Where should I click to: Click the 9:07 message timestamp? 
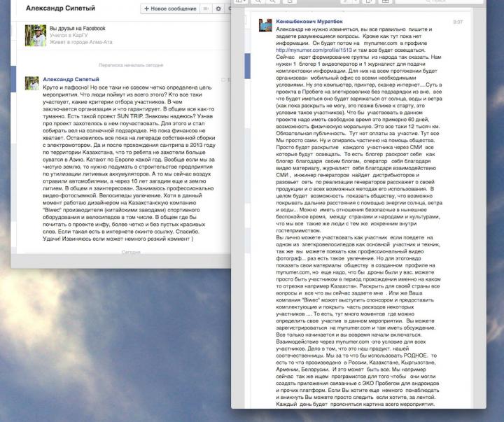[458, 22]
